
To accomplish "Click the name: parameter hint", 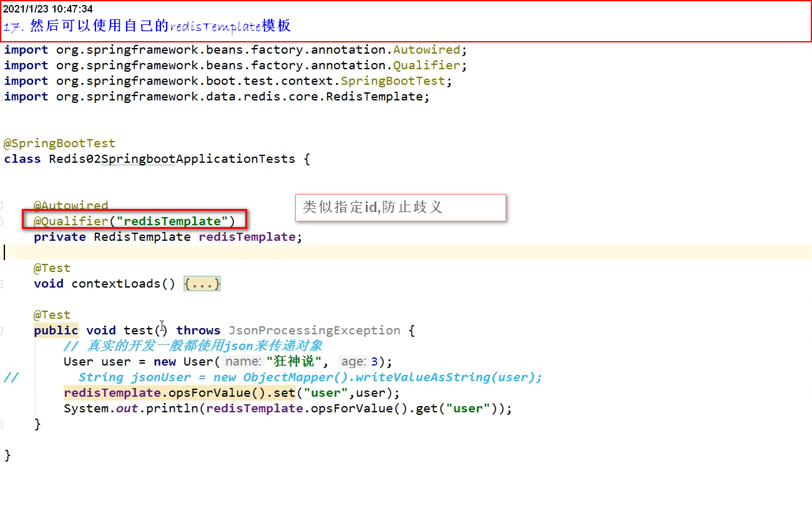I will point(243,362).
